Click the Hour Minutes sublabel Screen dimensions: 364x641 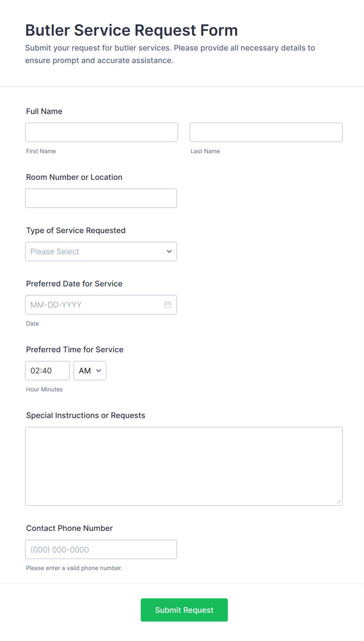click(44, 389)
